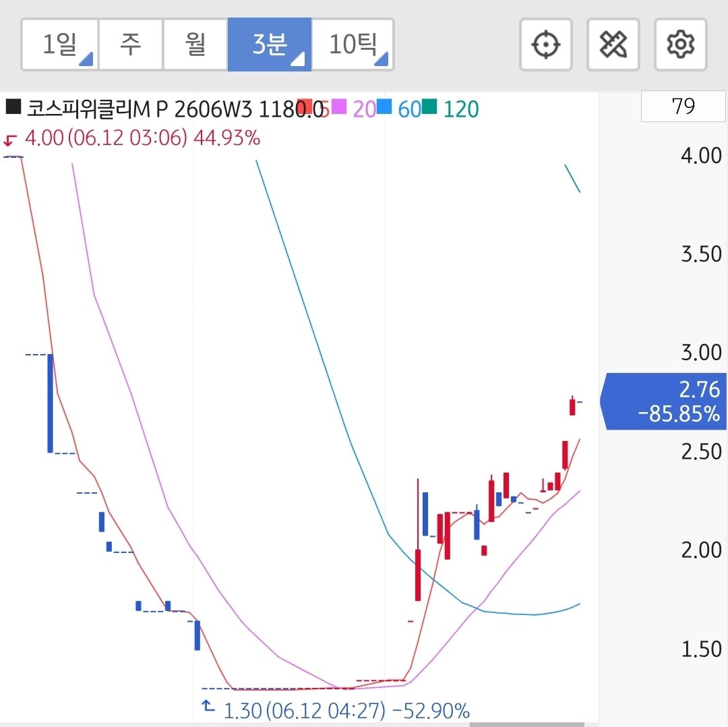Viewport: 728px width, 727px height.
Task: Click the black square legend icon by title
Action: pyautogui.click(x=13, y=107)
